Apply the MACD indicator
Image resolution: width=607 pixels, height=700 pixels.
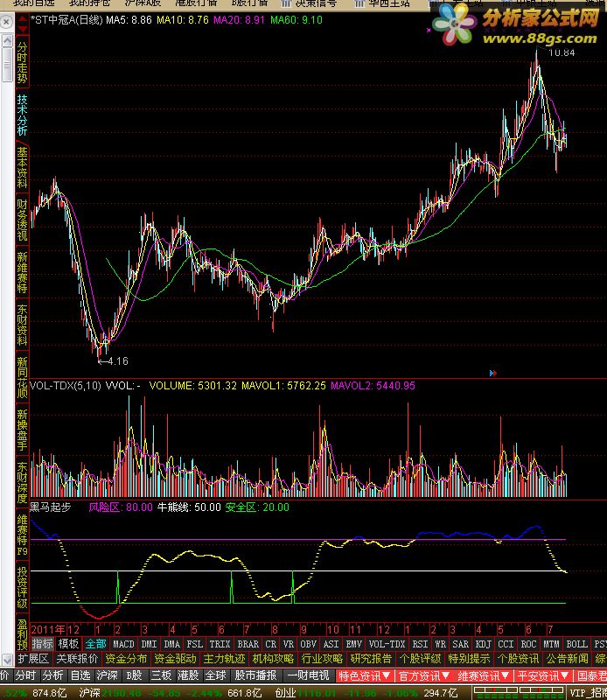123,644
